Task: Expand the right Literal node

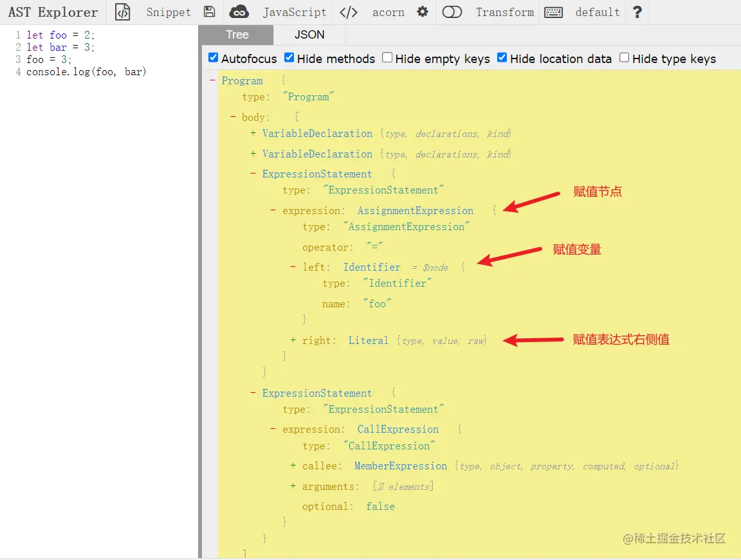Action: point(293,340)
